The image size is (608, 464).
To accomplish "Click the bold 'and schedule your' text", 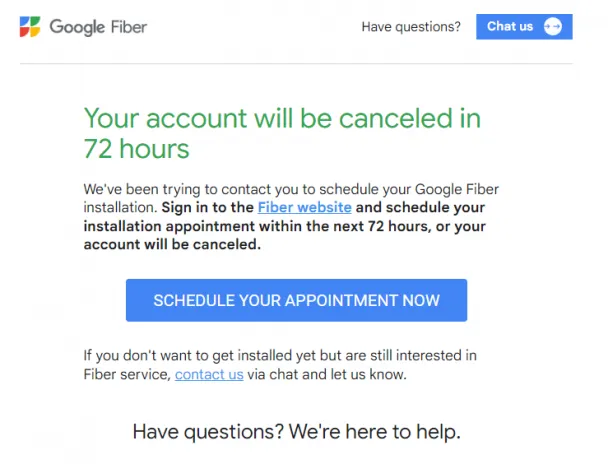I will click(x=420, y=207).
